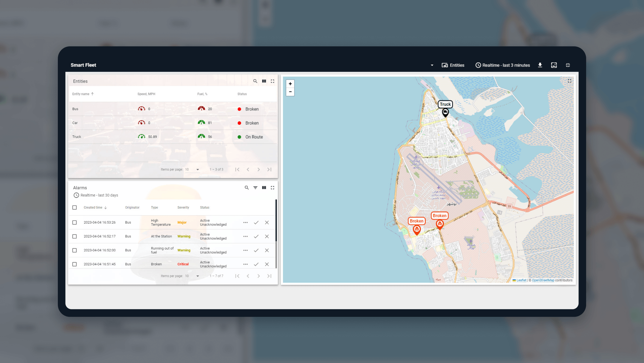The image size is (644, 363).
Task: Click the Truck marker on the map
Action: pyautogui.click(x=445, y=112)
